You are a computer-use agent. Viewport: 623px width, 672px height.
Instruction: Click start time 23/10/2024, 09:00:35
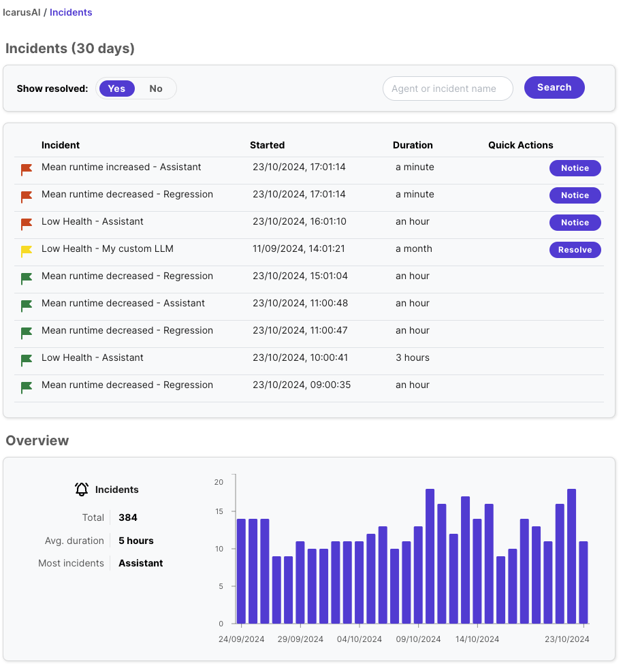click(302, 385)
